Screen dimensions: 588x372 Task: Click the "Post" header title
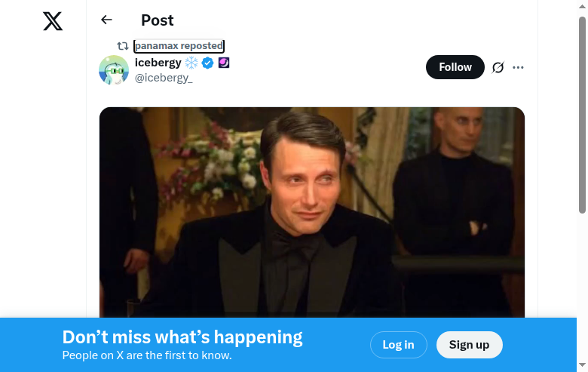click(157, 20)
